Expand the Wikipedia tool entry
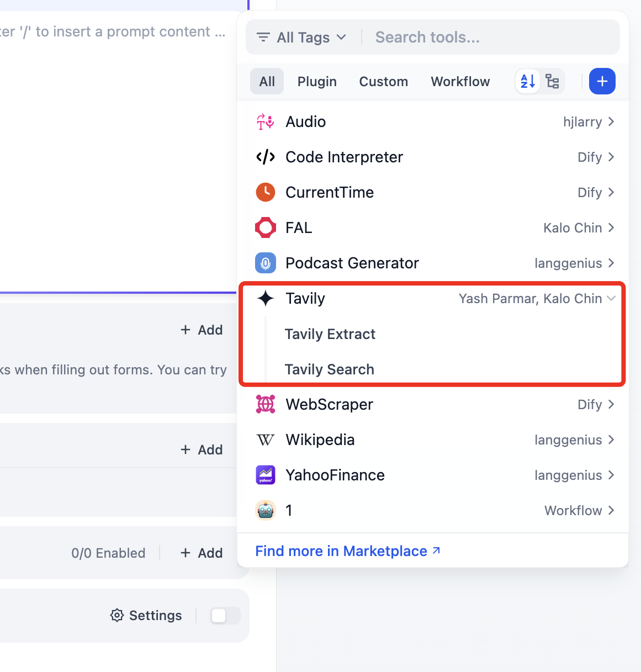Image resolution: width=641 pixels, height=672 pixels. [611, 440]
